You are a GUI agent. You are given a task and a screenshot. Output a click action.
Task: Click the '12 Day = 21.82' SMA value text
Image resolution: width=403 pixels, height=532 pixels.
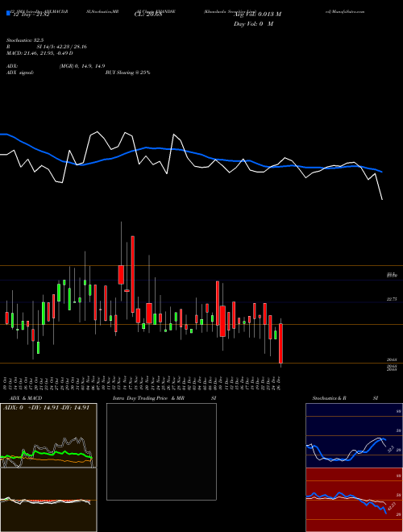[30, 15]
